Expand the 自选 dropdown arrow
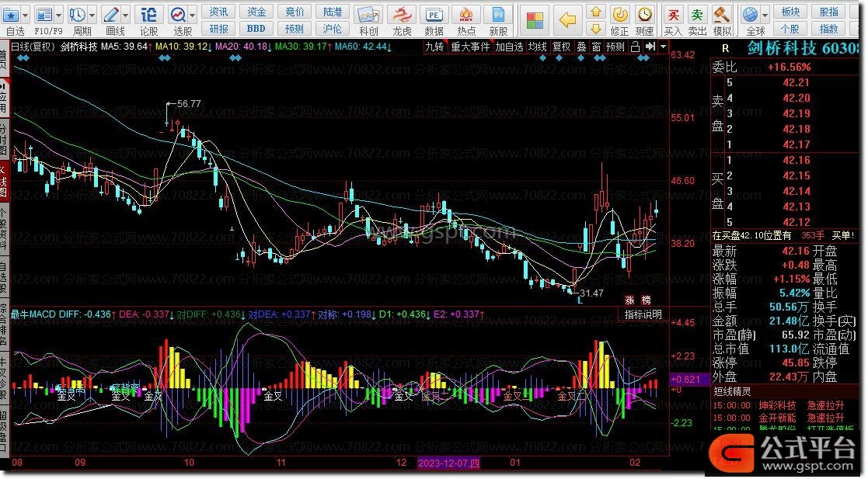 click(x=25, y=15)
